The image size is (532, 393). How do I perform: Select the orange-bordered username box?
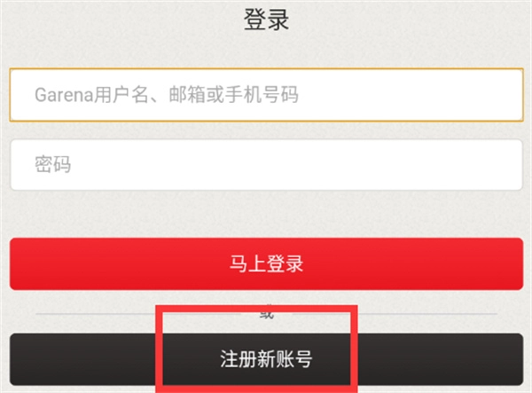pyautogui.click(x=266, y=95)
